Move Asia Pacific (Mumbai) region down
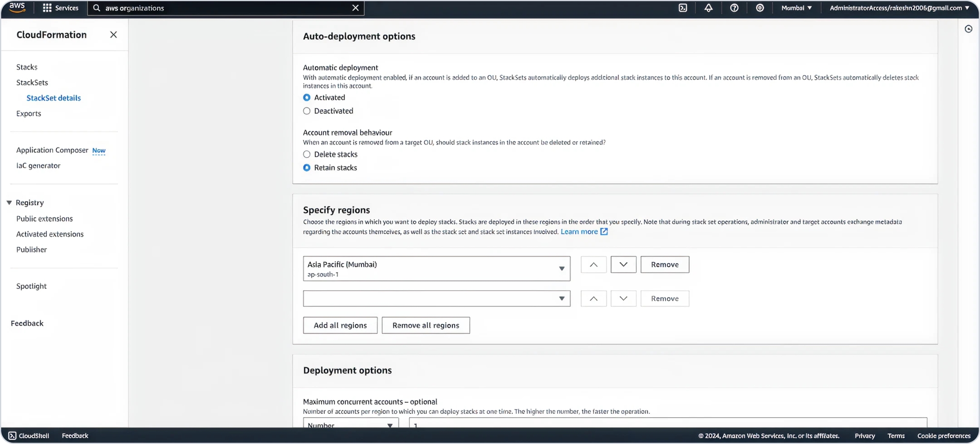Screen dimensions: 980x444 [623, 265]
